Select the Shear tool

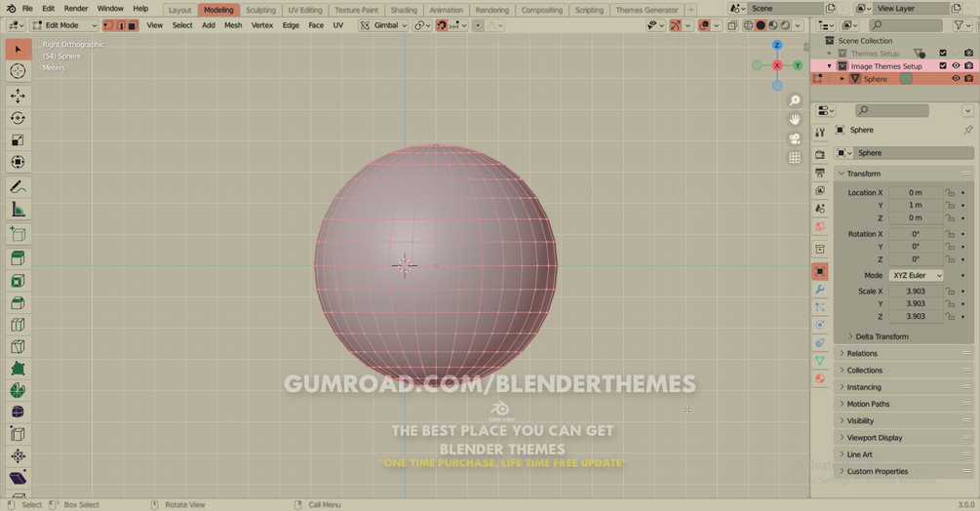click(x=19, y=478)
